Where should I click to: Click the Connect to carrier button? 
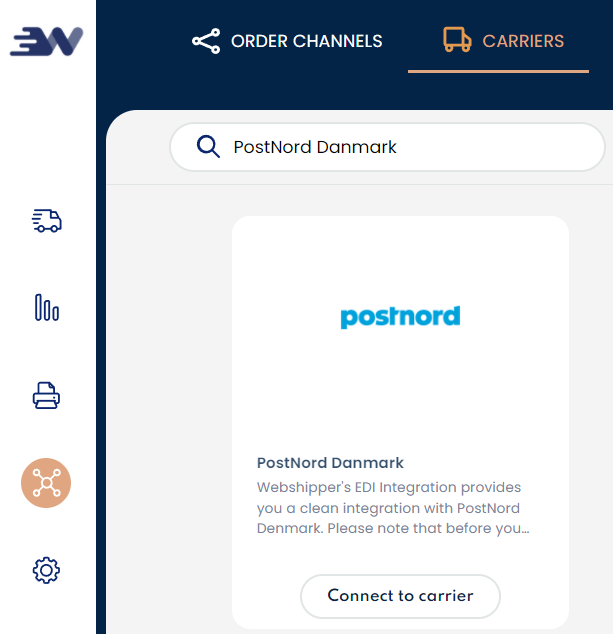[x=400, y=596]
